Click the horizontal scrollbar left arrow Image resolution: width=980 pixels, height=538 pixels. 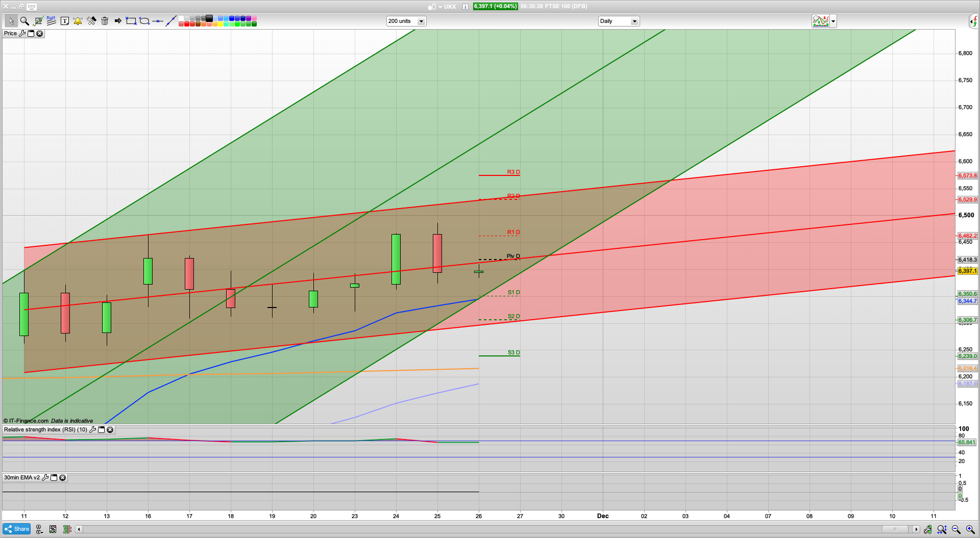(79, 529)
